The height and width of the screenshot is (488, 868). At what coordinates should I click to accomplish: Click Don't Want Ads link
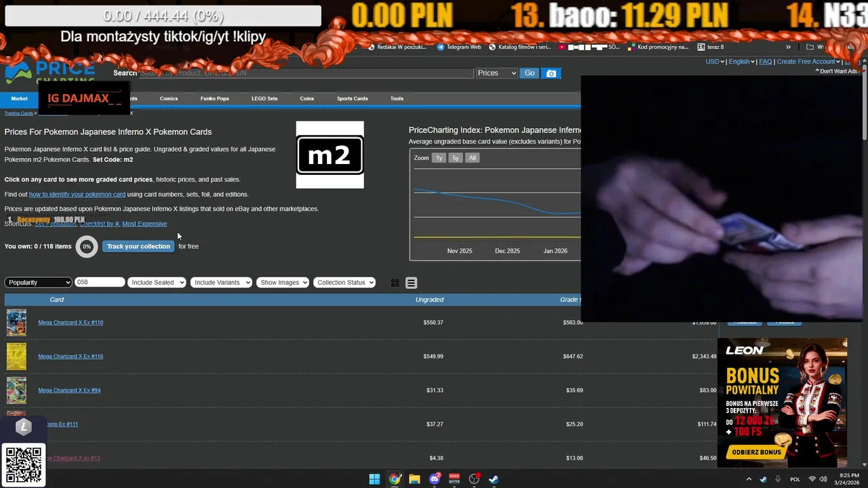click(838, 71)
